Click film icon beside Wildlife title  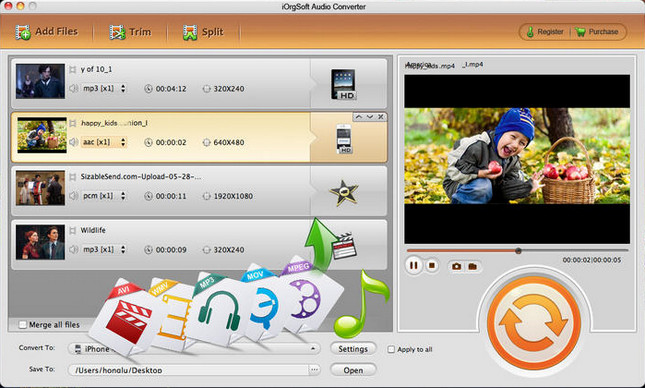click(x=72, y=230)
